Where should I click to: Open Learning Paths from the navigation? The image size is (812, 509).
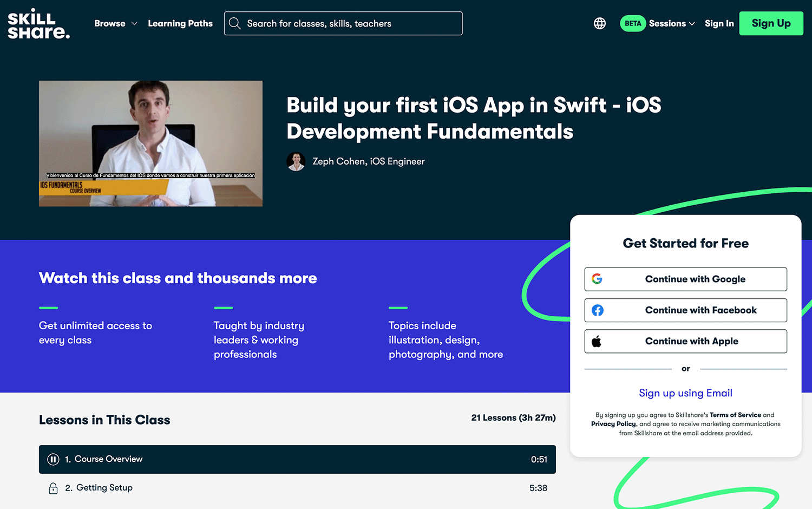[180, 23]
